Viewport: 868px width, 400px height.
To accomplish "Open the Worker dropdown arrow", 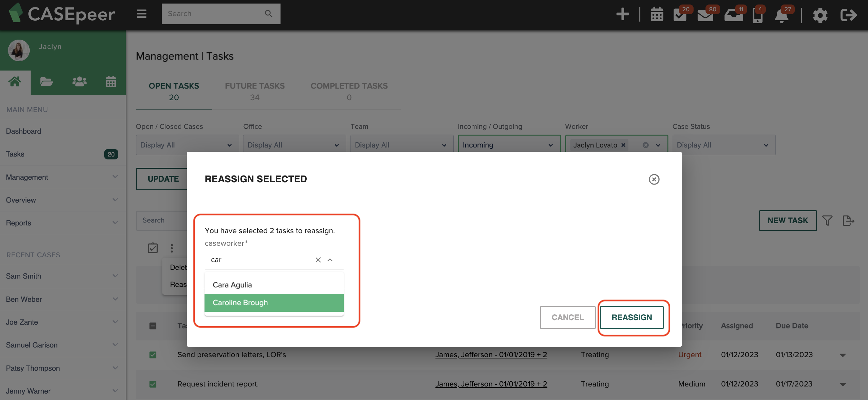I will [658, 145].
